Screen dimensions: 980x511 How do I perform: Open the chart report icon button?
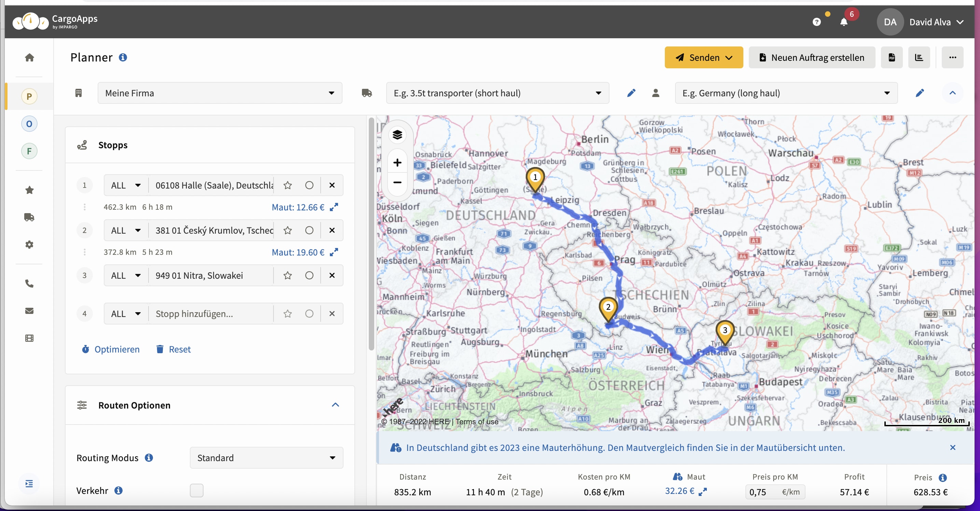pyautogui.click(x=919, y=57)
